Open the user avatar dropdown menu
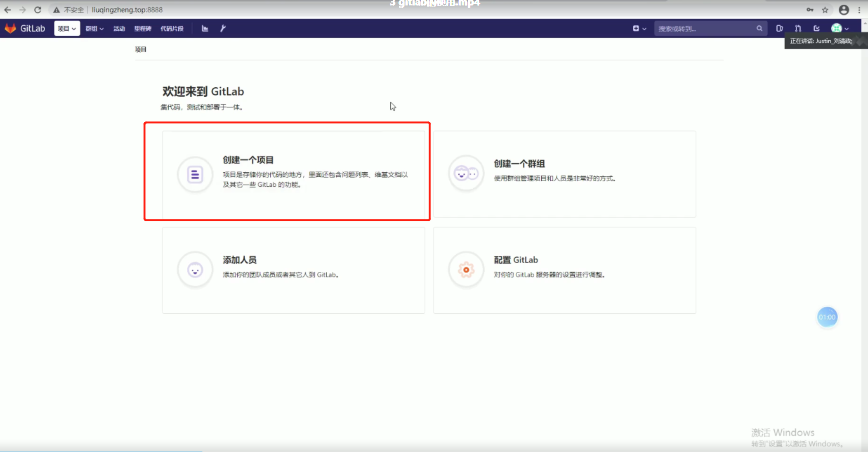The width and height of the screenshot is (868, 452). pos(840,28)
